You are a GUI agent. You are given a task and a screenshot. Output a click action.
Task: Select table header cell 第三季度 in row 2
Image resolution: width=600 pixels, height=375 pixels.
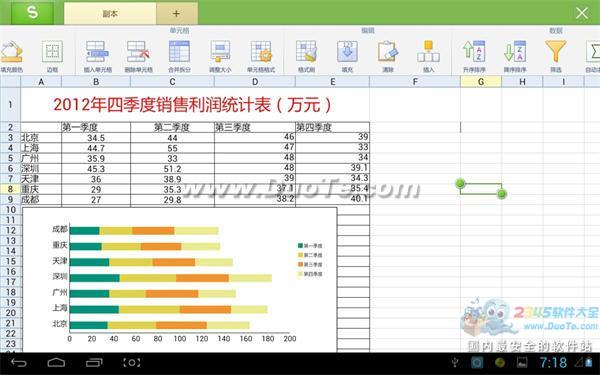click(x=255, y=127)
